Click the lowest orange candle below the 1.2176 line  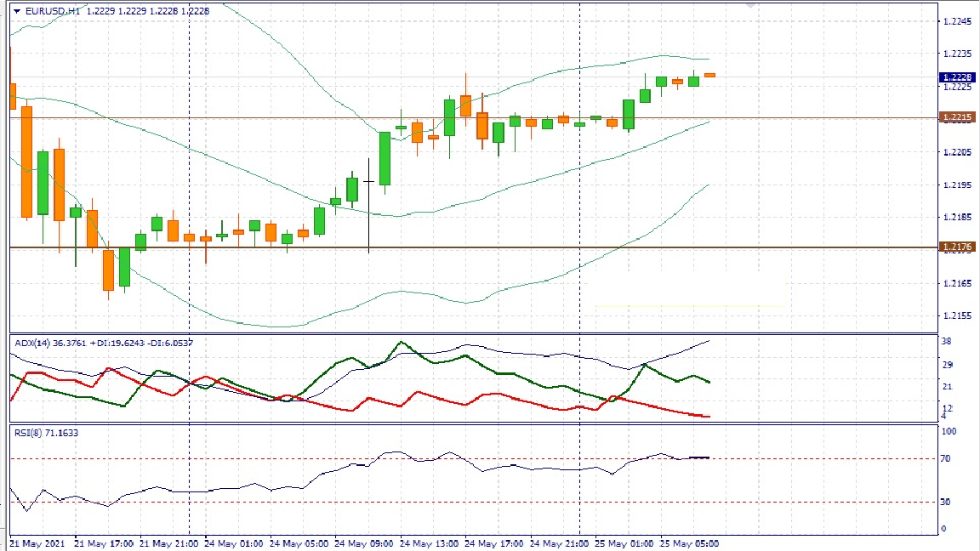pyautogui.click(x=108, y=270)
